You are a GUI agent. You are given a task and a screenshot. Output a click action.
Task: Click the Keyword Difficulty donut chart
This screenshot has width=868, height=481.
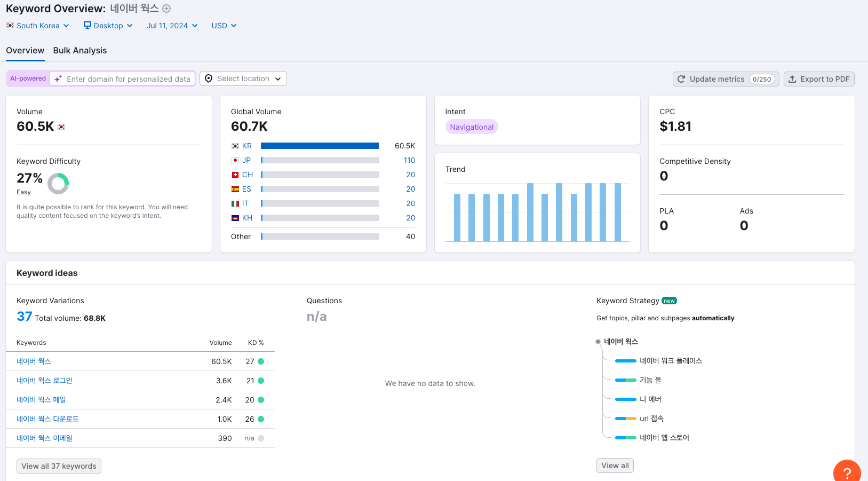(x=58, y=184)
